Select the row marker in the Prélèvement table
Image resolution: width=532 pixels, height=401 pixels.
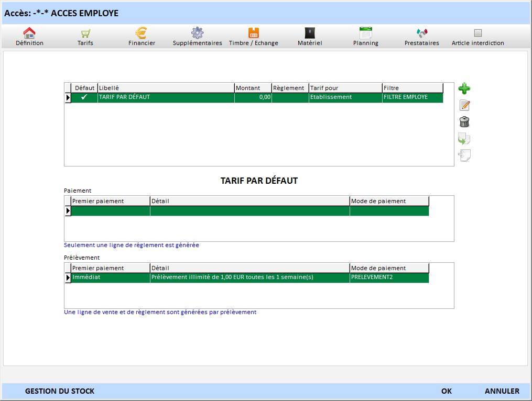[68, 278]
